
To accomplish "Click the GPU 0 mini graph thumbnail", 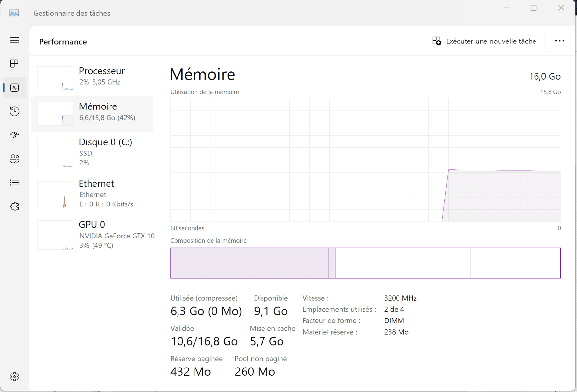I will 55,235.
